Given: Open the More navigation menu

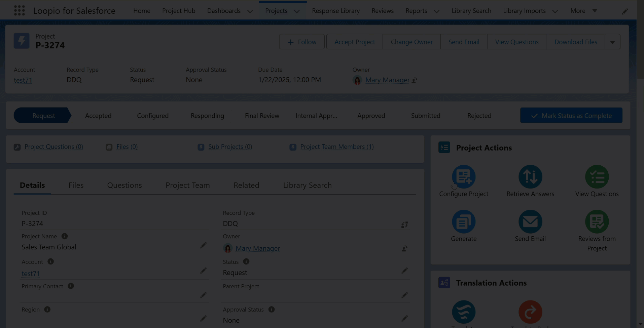Looking at the screenshot, I should [583, 11].
